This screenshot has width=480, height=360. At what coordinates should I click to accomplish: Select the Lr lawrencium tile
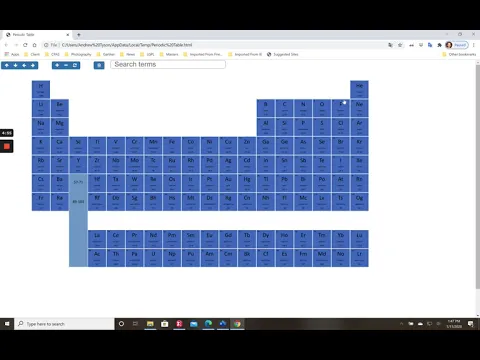[x=359, y=258]
